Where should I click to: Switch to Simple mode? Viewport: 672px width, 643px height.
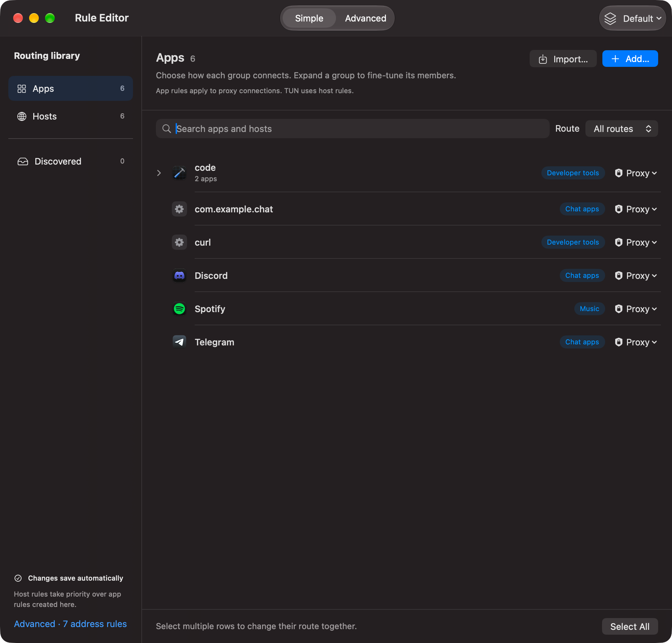pyautogui.click(x=309, y=18)
